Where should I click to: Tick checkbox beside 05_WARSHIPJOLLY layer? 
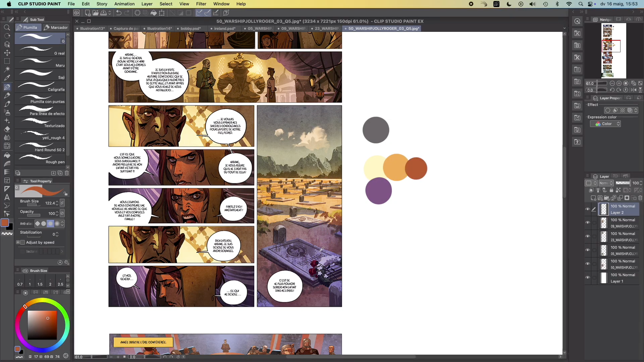click(x=594, y=250)
